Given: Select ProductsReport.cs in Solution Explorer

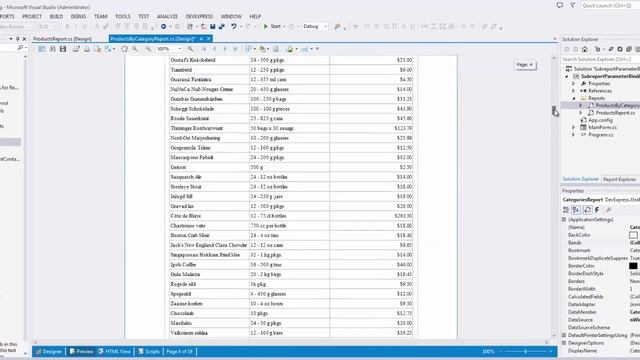Looking at the screenshot, I should (x=615, y=113).
